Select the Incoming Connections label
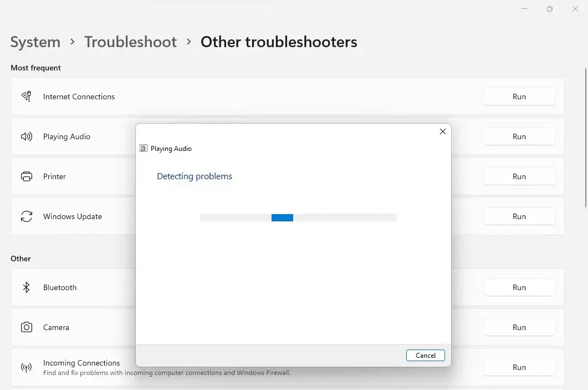Image resolution: width=588 pixels, height=390 pixels. pos(81,363)
